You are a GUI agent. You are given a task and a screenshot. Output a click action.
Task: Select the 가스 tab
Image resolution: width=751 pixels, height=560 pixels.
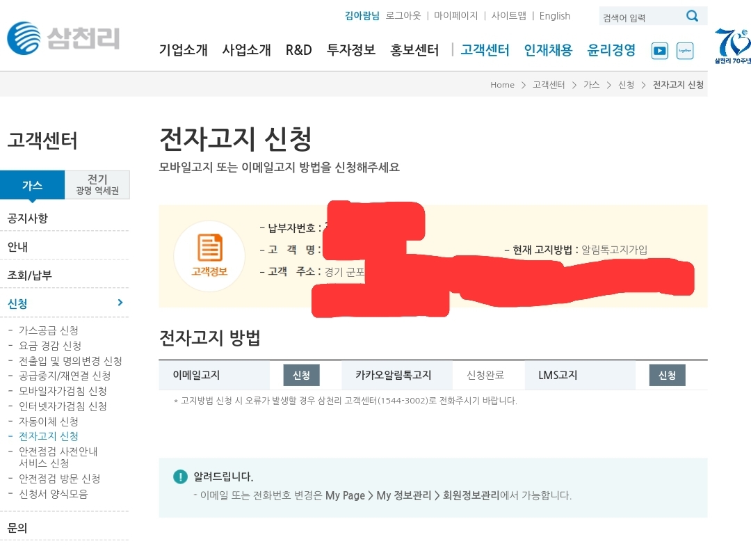32,185
